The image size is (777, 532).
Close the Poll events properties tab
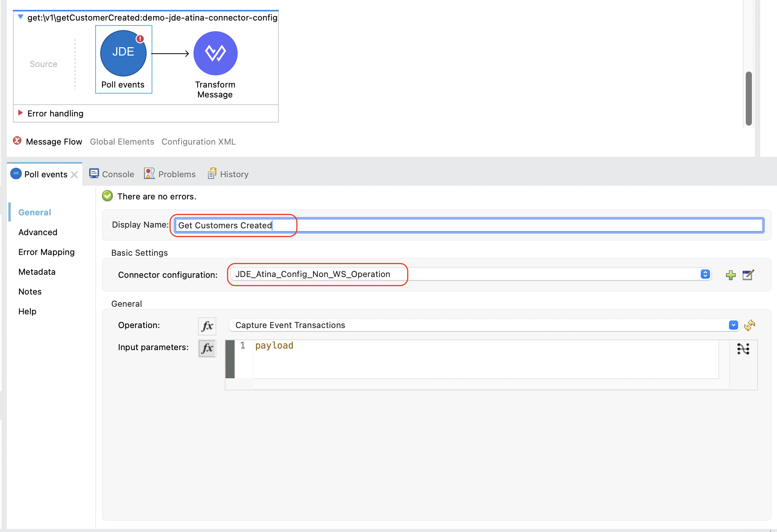[x=74, y=175]
